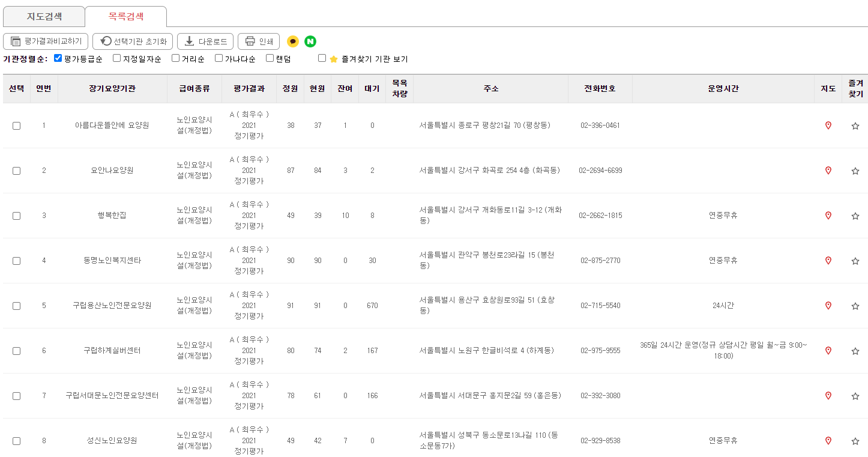Enable 가나다순 sort checkbox
This screenshot has width=868, height=457.
tap(219, 58)
